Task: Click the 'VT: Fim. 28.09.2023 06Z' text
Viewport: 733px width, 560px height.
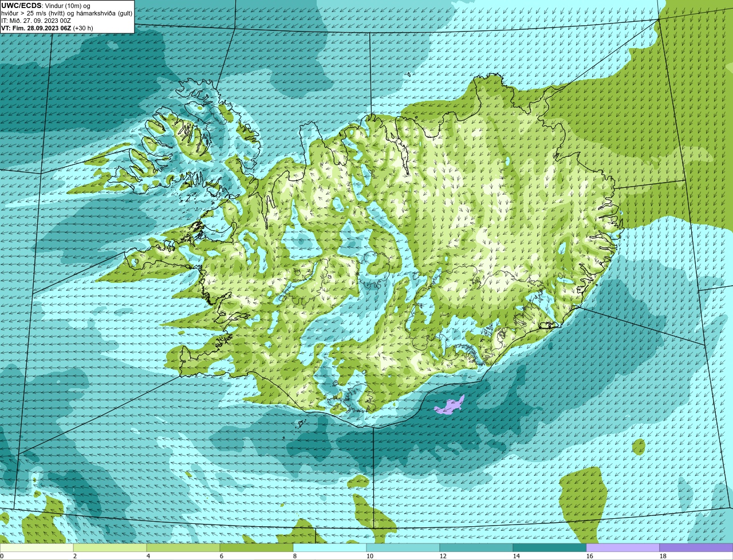Action: [36, 28]
